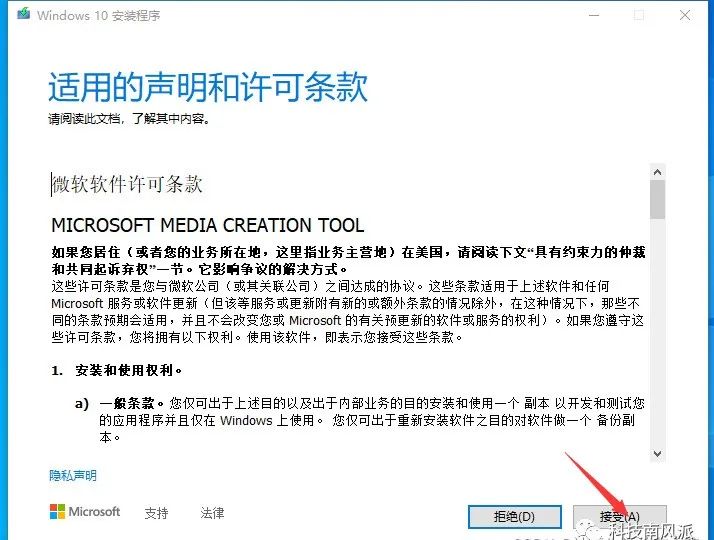
Task: Open the 支持 support link
Action: click(156, 513)
